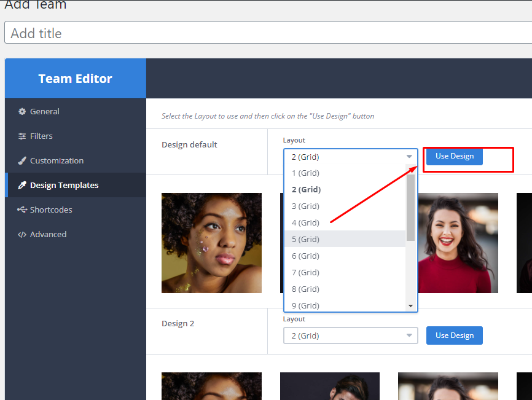Click the Design default label
The height and width of the screenshot is (400, 532).
pyautogui.click(x=189, y=145)
